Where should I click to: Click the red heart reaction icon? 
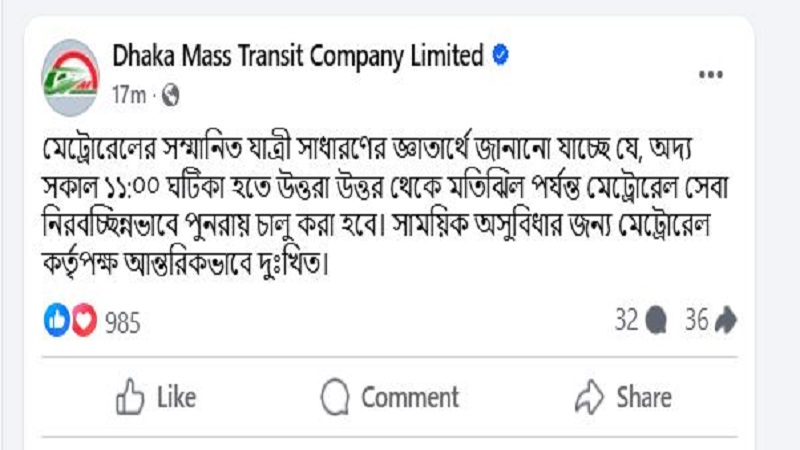click(84, 320)
